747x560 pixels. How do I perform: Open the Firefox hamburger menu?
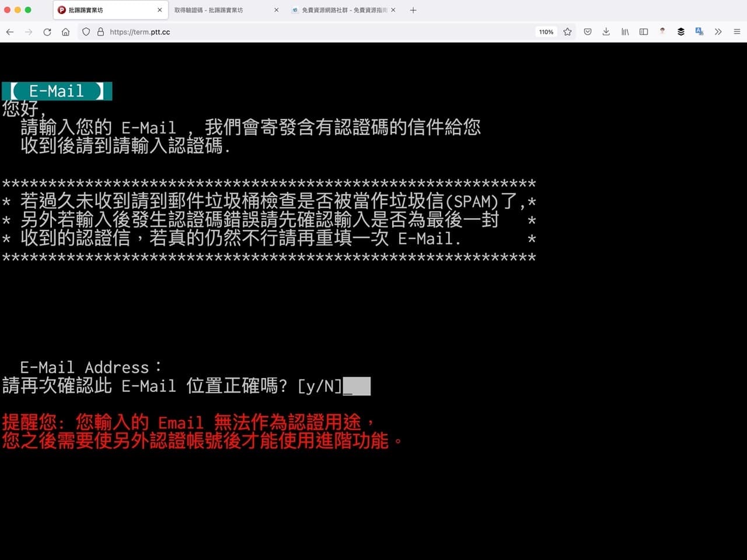click(x=737, y=32)
